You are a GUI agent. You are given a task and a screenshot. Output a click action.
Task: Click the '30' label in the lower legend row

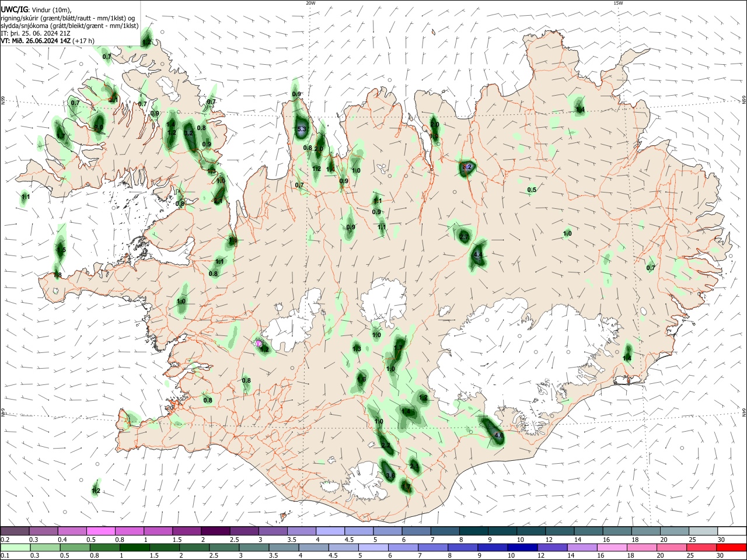click(721, 556)
